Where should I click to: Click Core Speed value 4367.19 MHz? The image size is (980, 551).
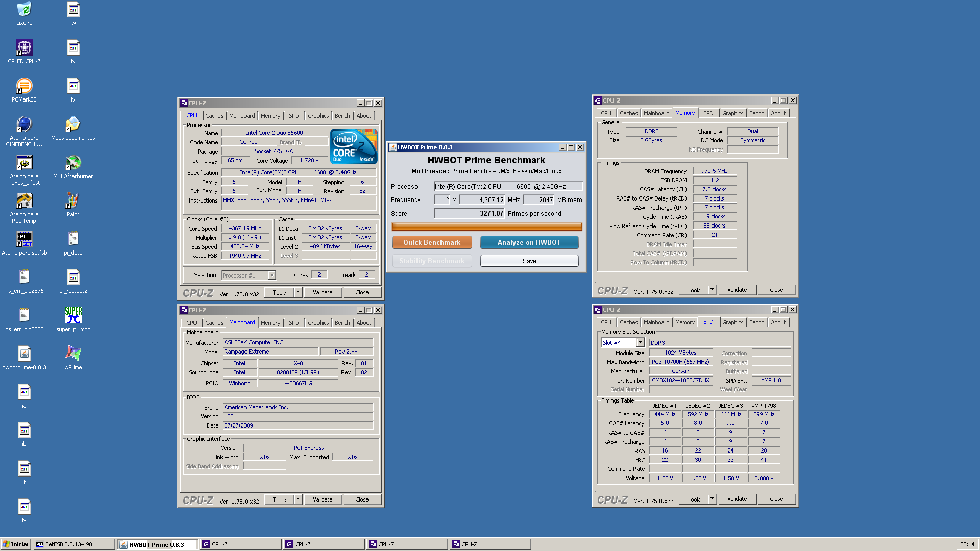(244, 229)
